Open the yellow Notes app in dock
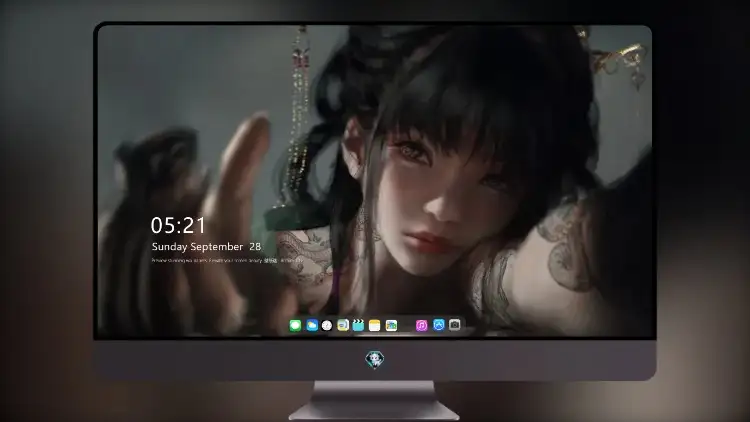This screenshot has width=750, height=422. pyautogui.click(x=375, y=326)
